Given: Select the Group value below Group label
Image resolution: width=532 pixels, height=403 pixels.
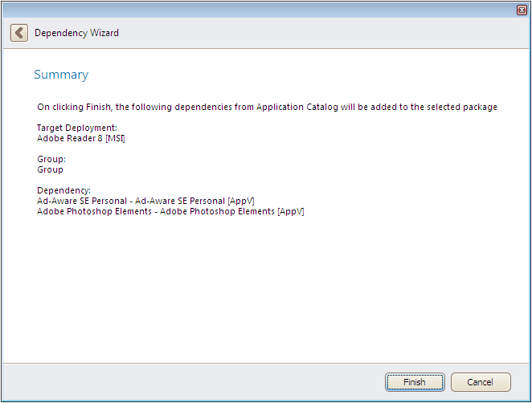Looking at the screenshot, I should tap(50, 169).
